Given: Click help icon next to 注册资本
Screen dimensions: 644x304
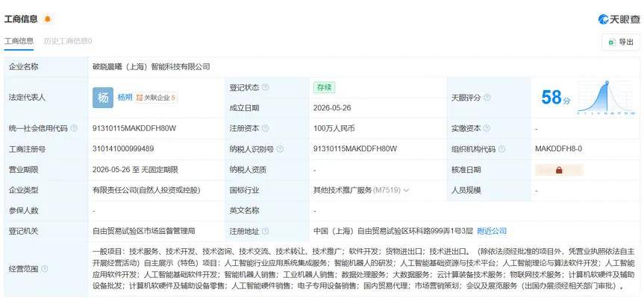Looking at the screenshot, I should coord(266,128).
